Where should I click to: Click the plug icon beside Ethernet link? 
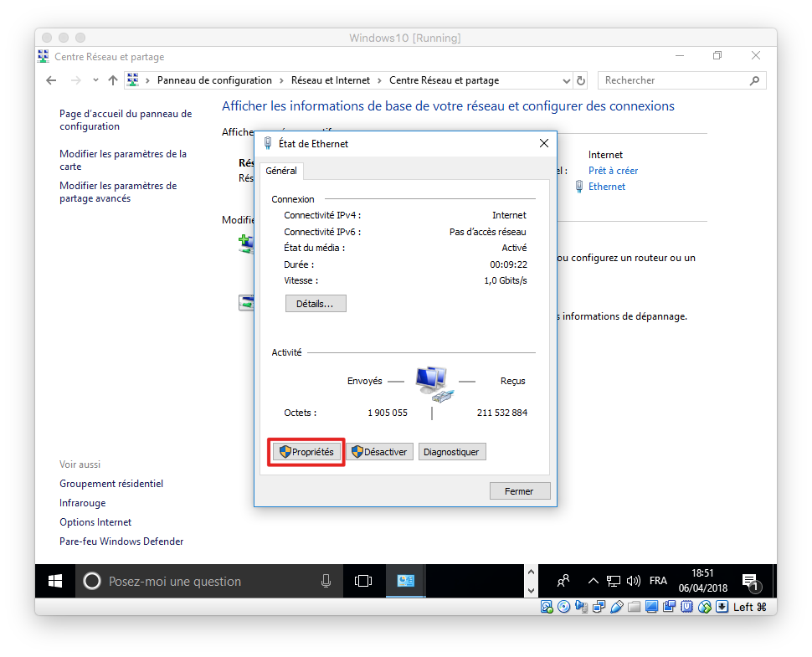(x=579, y=187)
